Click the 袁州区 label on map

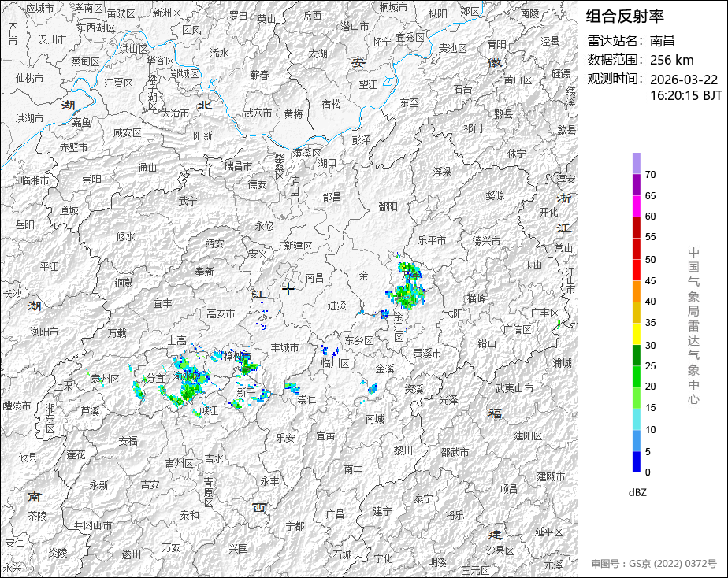coord(105,379)
